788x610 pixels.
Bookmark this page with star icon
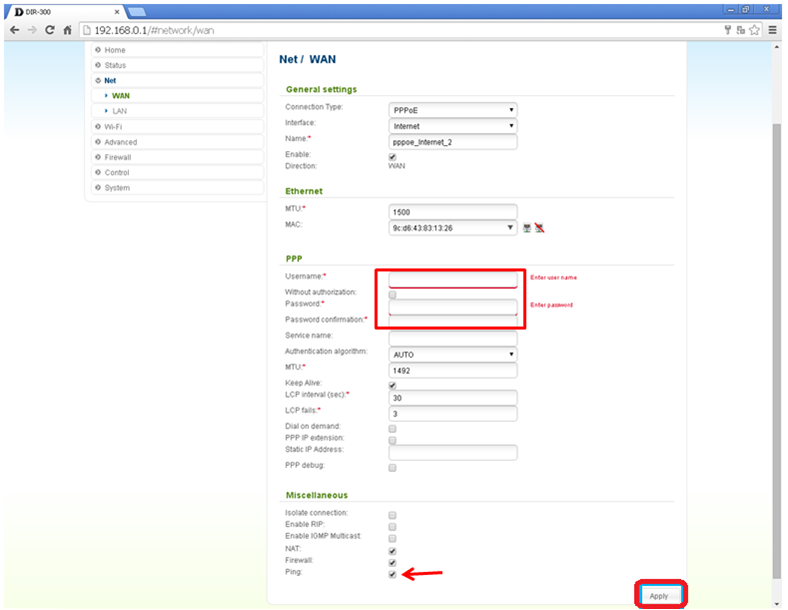(755, 30)
